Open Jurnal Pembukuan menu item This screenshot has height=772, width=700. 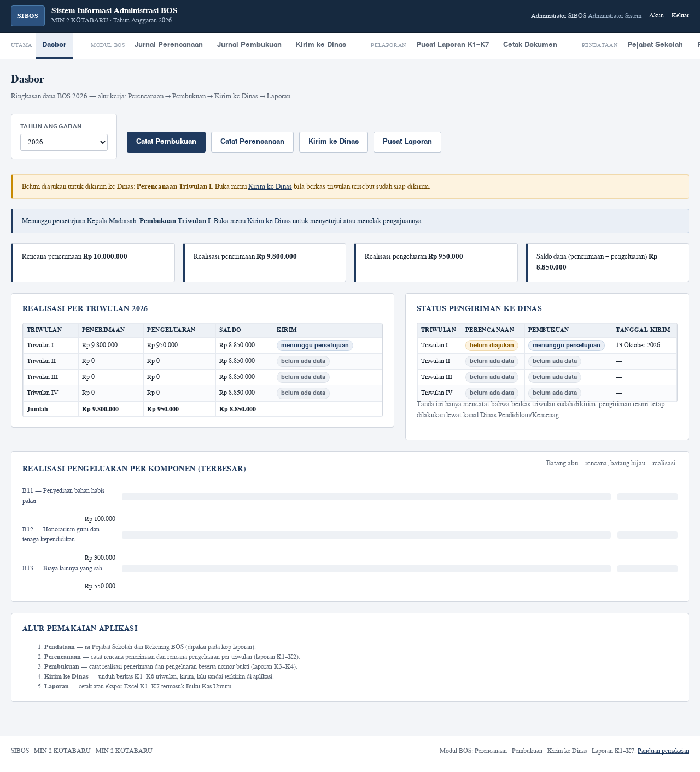[249, 45]
